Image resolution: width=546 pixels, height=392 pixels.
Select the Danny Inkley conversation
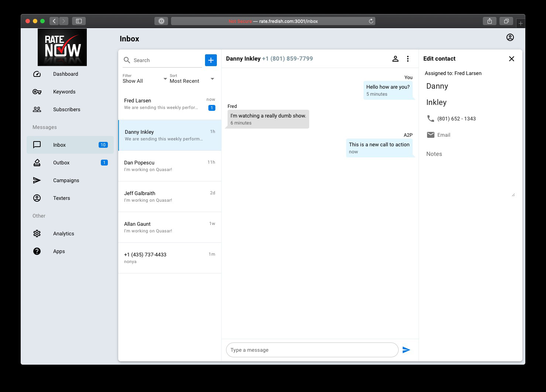coord(170,135)
